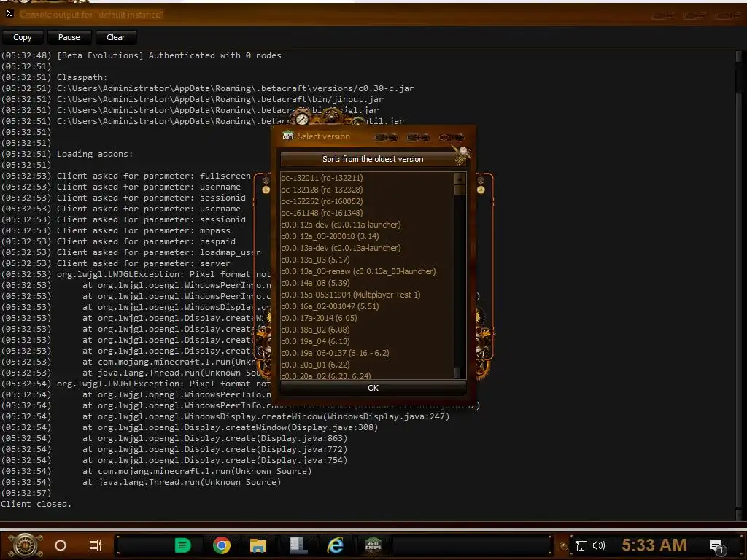747x560 pixels.
Task: Switch to Betacraft launcher on taskbar
Action: click(x=373, y=544)
